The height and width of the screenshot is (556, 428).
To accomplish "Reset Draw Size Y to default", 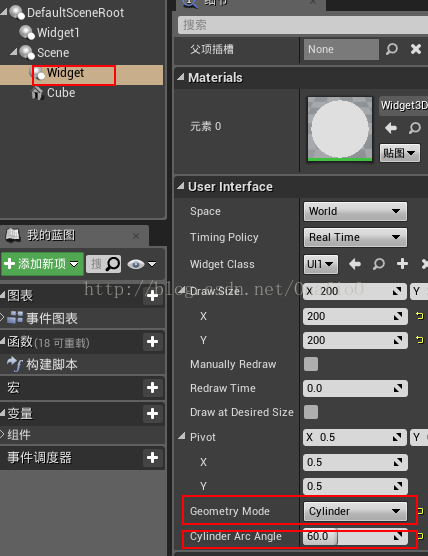I will tap(420, 340).
